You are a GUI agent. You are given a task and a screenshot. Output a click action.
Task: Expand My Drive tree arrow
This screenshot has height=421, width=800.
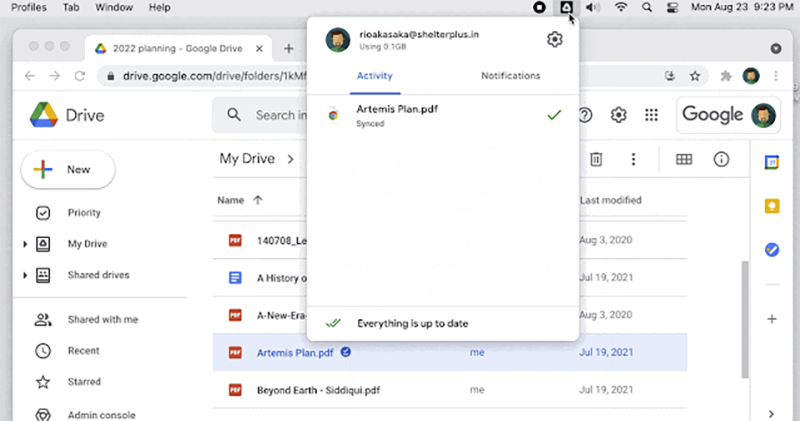click(x=24, y=244)
